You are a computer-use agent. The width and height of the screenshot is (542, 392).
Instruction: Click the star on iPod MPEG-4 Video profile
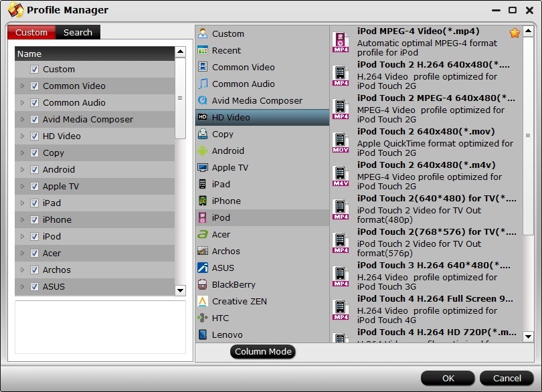click(x=515, y=31)
